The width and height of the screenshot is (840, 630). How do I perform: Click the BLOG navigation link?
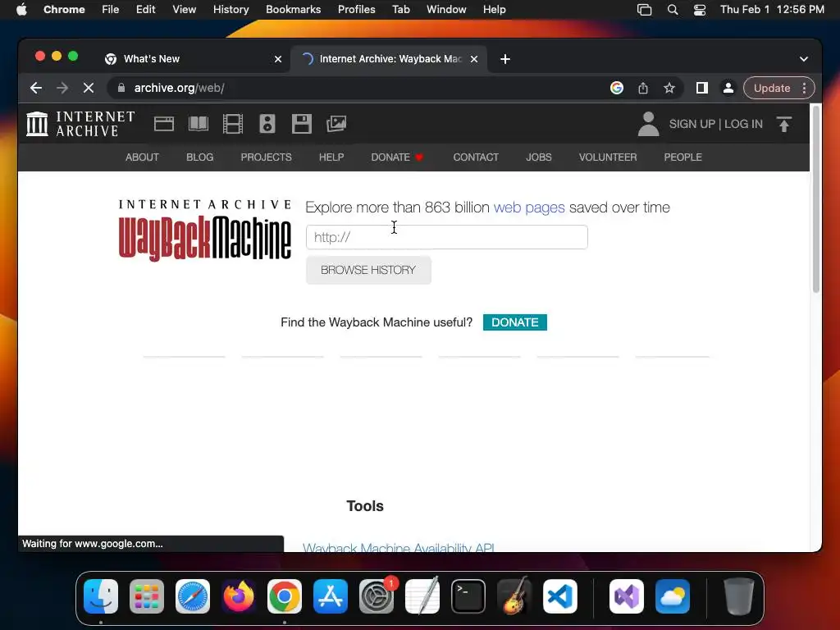[200, 157]
